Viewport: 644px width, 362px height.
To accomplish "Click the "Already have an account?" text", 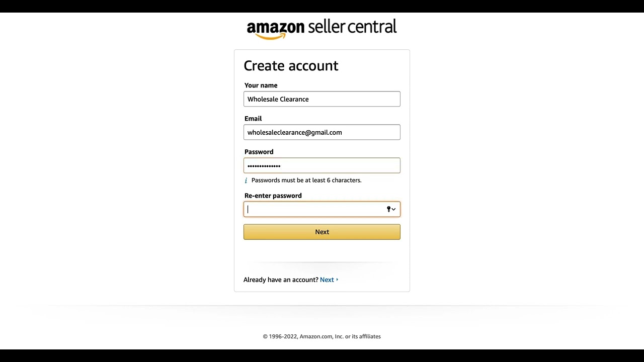I will (281, 280).
